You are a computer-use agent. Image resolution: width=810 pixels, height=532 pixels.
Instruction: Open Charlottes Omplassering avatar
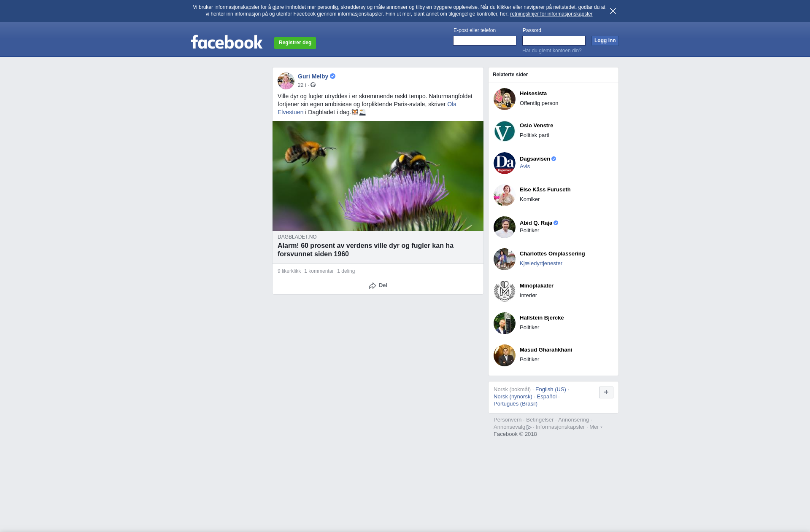click(505, 259)
